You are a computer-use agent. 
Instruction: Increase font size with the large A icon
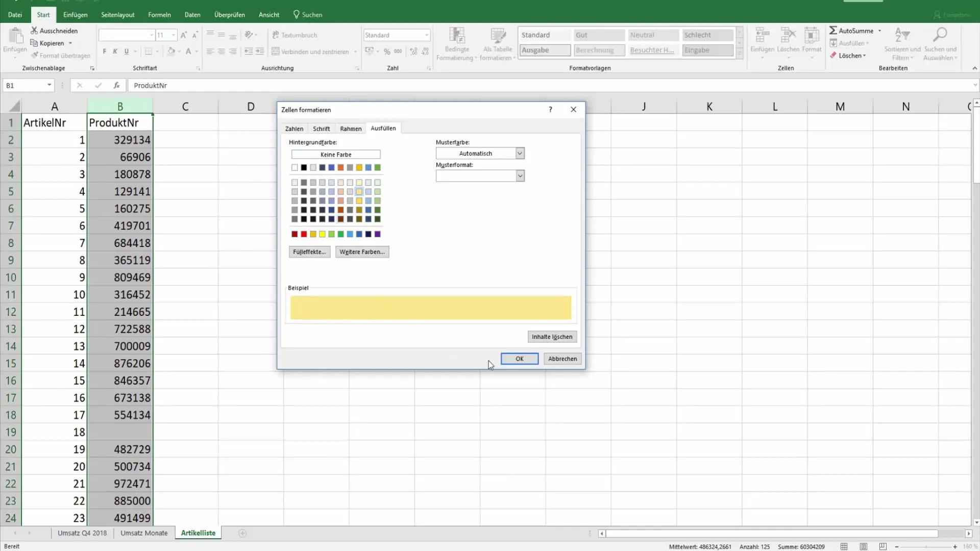tap(184, 35)
